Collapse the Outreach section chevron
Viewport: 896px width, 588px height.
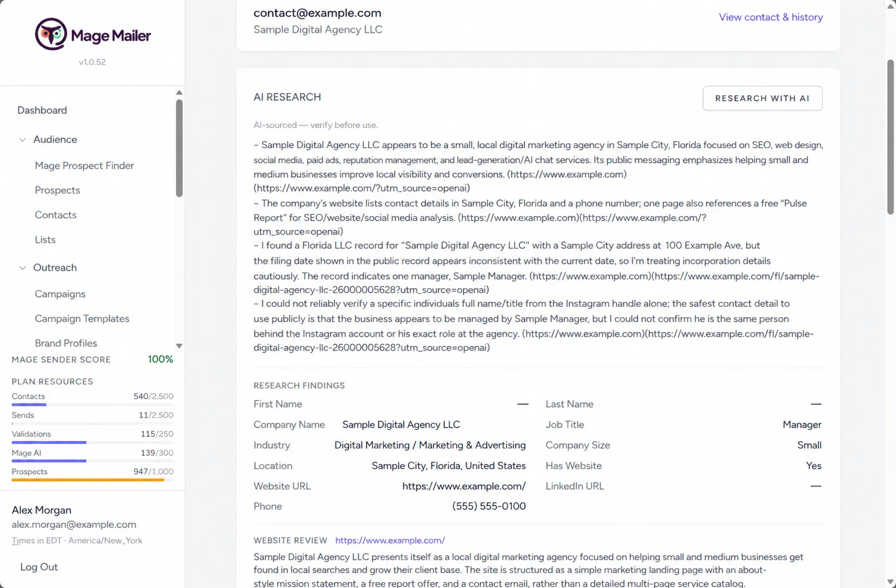coord(23,268)
